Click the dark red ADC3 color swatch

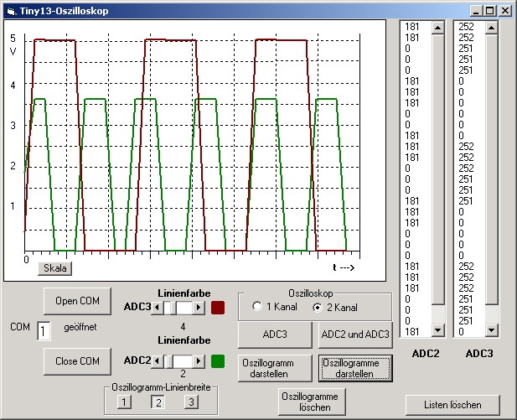(x=218, y=308)
